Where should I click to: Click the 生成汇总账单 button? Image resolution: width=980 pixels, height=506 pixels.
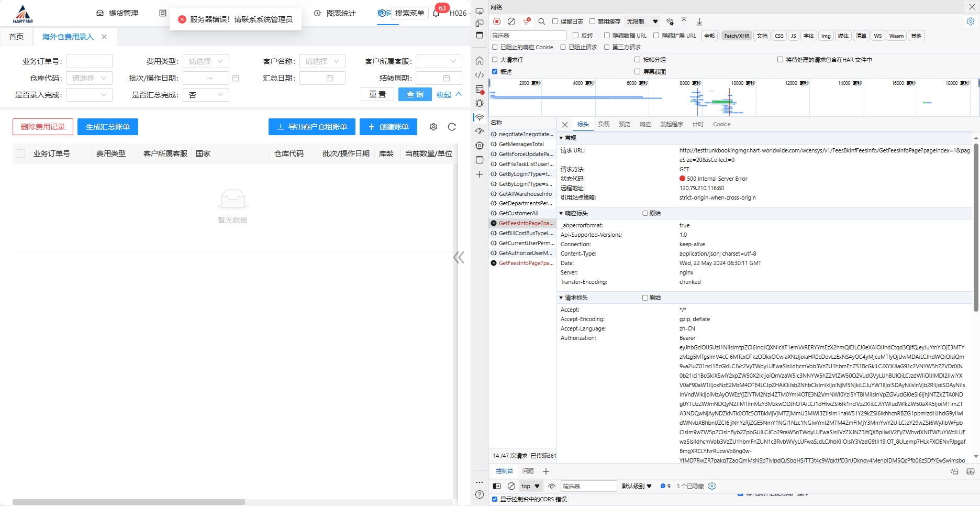pyautogui.click(x=107, y=127)
